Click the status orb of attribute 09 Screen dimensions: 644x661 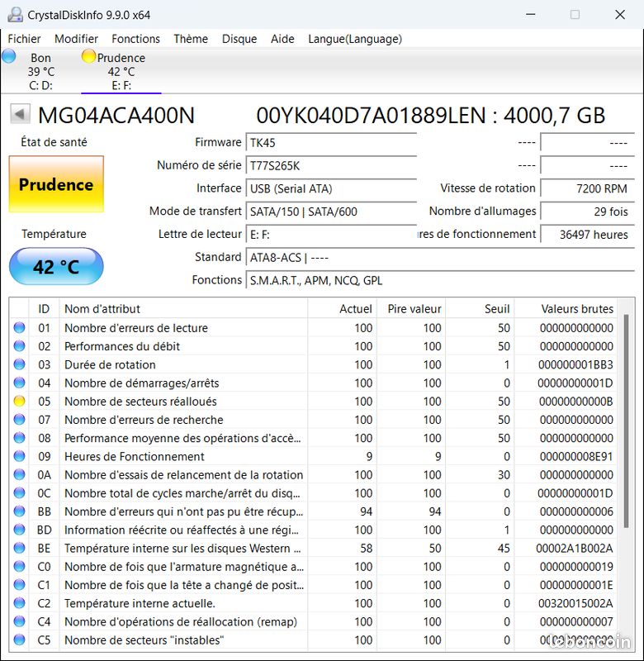[x=19, y=456]
